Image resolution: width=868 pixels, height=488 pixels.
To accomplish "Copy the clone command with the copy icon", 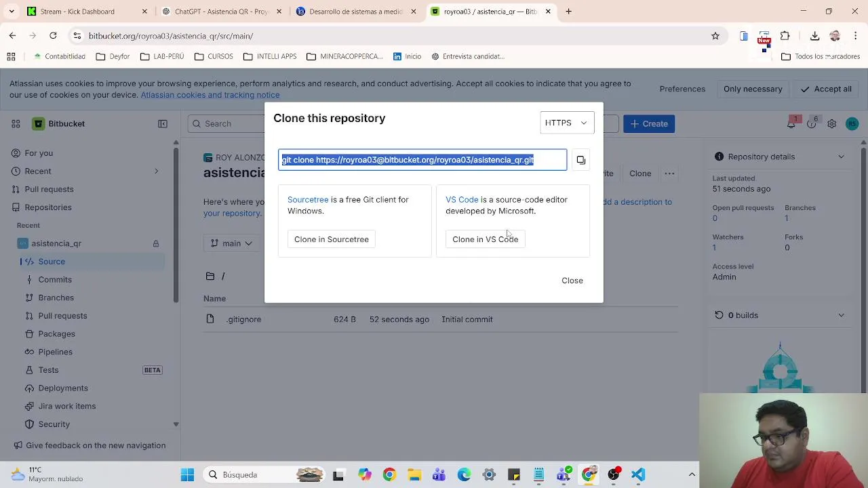I will (581, 160).
